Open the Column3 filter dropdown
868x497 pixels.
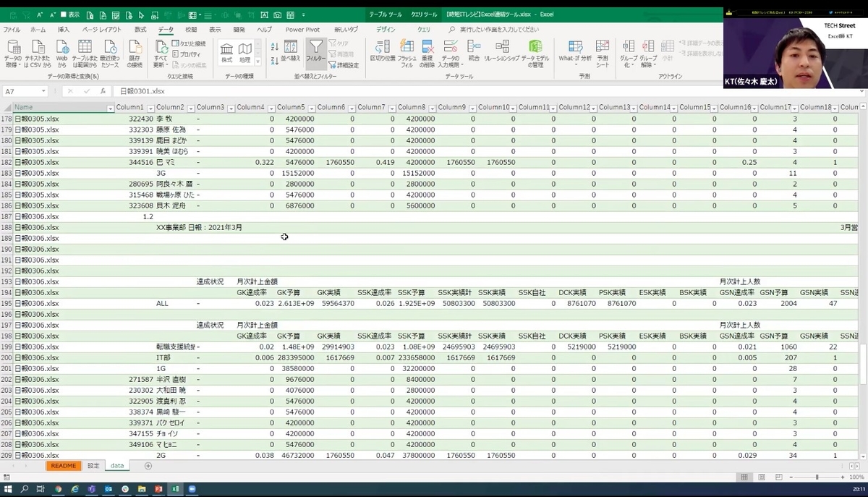point(231,108)
